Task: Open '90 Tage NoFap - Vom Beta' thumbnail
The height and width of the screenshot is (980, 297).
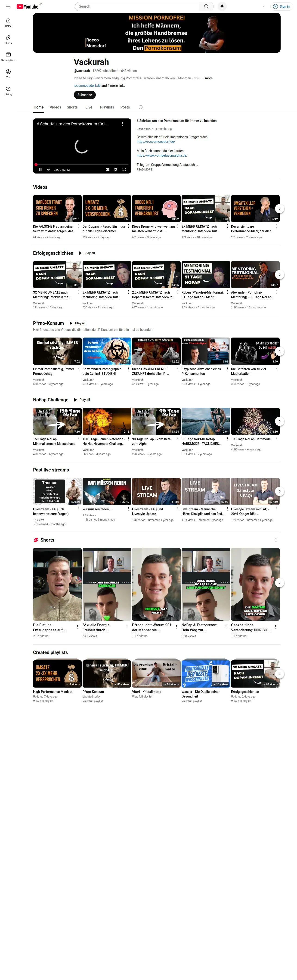Action: coord(156,421)
